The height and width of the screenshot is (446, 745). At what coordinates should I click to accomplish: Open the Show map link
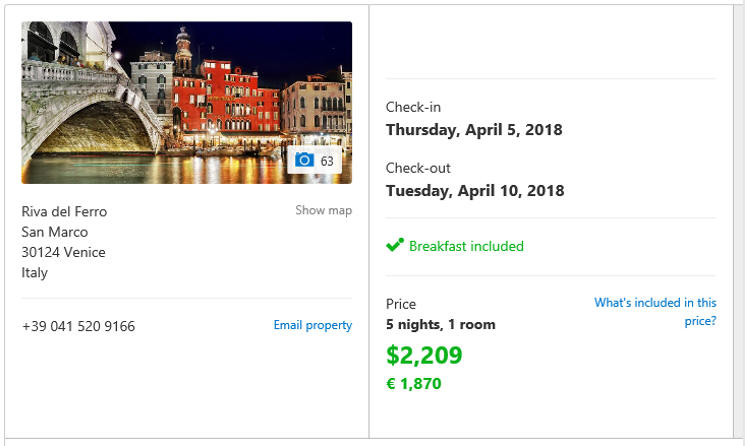(324, 210)
